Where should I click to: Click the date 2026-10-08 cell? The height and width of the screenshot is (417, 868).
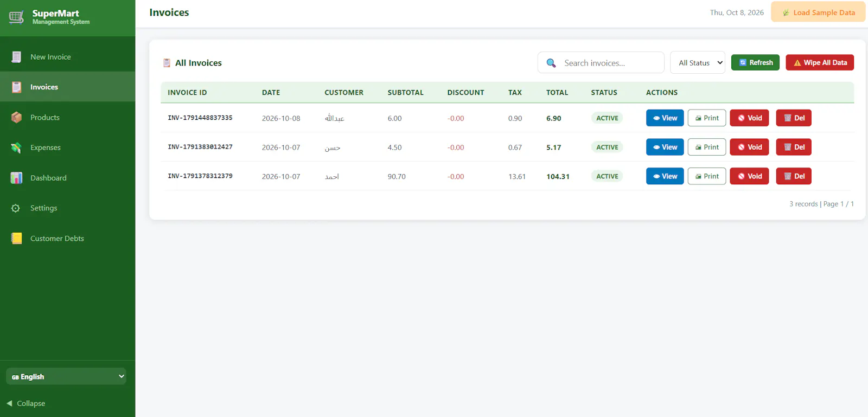(x=281, y=118)
